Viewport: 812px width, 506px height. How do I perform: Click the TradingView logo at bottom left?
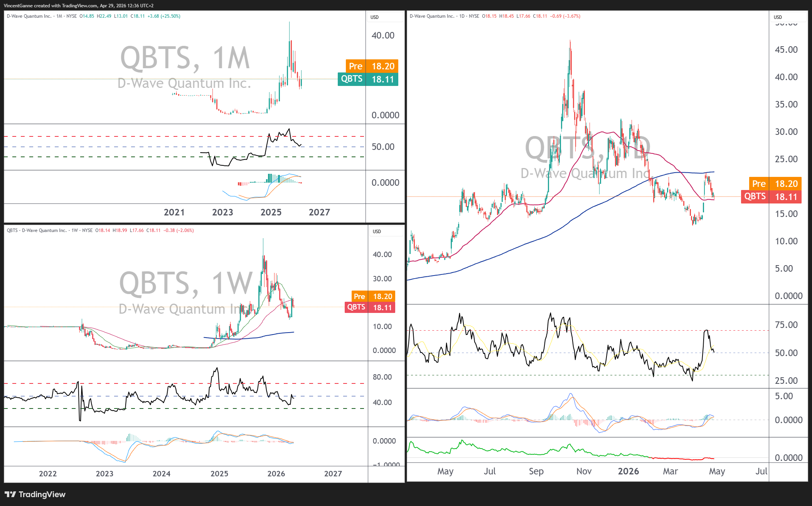(35, 494)
